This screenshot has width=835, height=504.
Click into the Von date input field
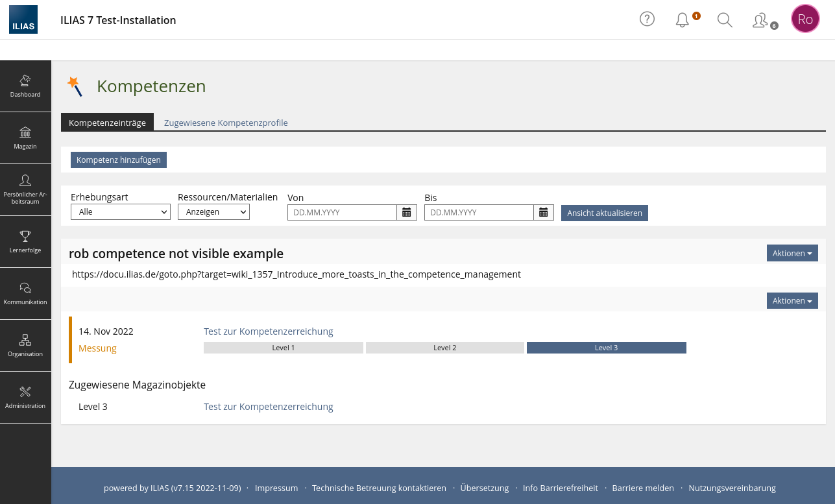342,212
